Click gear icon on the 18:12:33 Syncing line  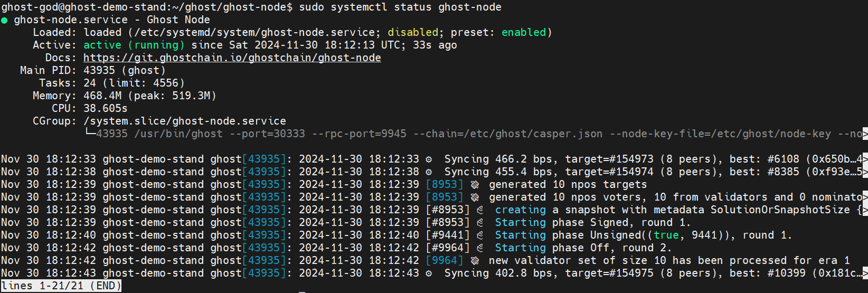(429, 159)
